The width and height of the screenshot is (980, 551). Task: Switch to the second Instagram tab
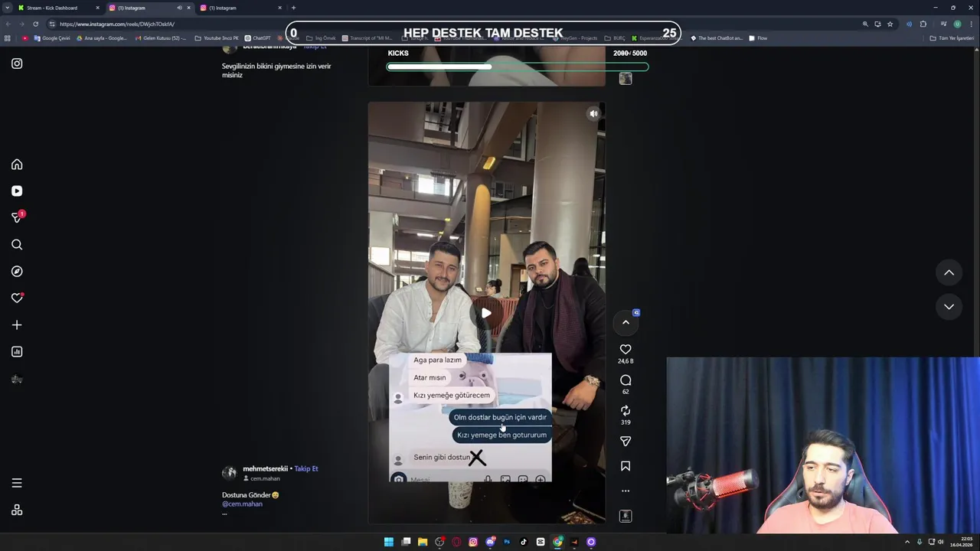click(x=240, y=8)
